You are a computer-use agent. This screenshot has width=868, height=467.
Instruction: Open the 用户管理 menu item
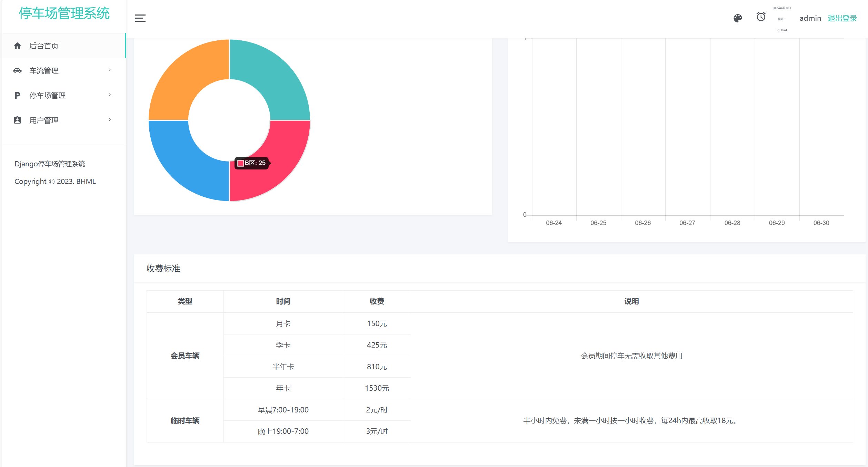point(64,120)
